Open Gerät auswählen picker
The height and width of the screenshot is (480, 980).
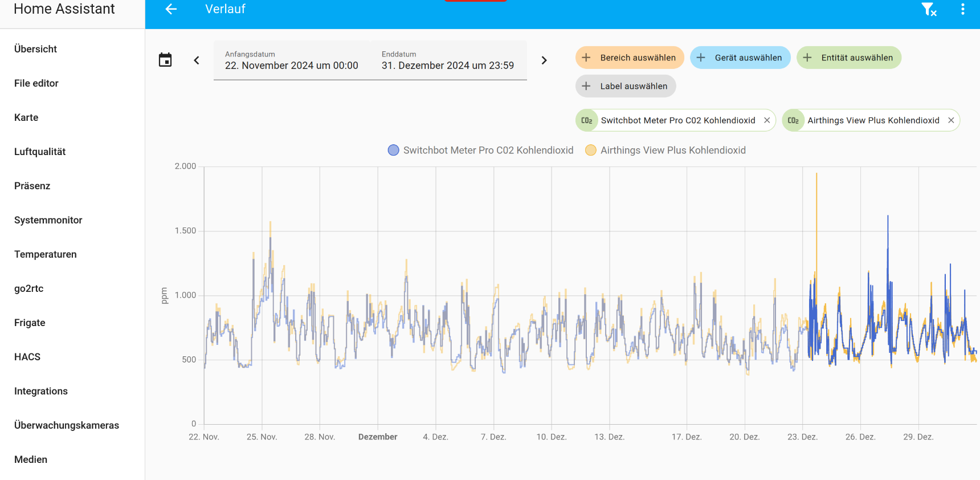click(740, 58)
